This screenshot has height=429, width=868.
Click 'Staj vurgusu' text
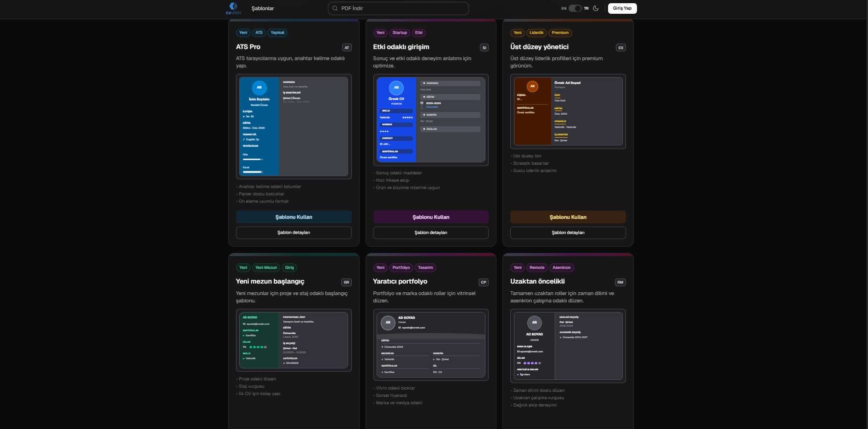pyautogui.click(x=251, y=386)
